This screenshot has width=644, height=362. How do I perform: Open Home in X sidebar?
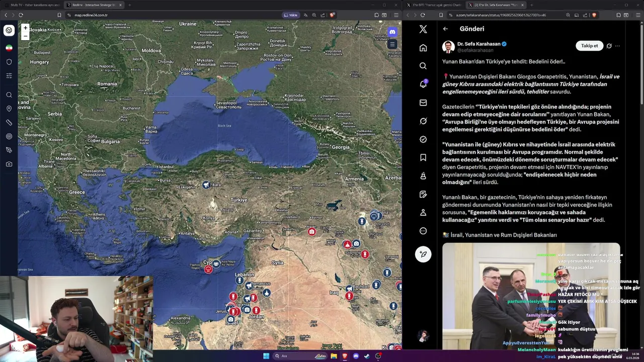pyautogui.click(x=423, y=48)
